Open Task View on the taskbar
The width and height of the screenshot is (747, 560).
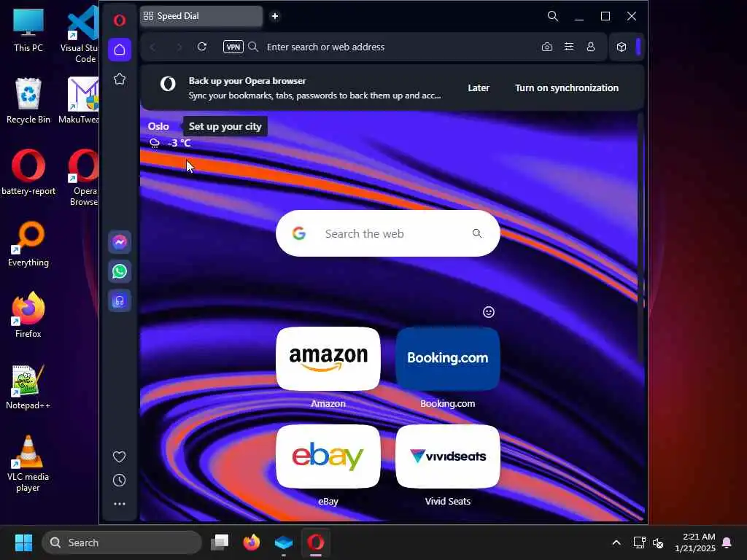point(220,542)
